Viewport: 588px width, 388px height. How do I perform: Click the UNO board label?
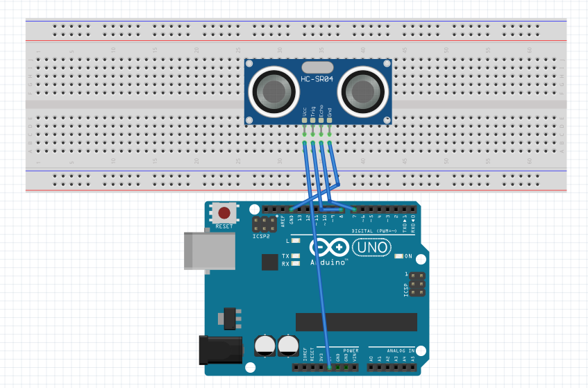pyautogui.click(x=371, y=248)
